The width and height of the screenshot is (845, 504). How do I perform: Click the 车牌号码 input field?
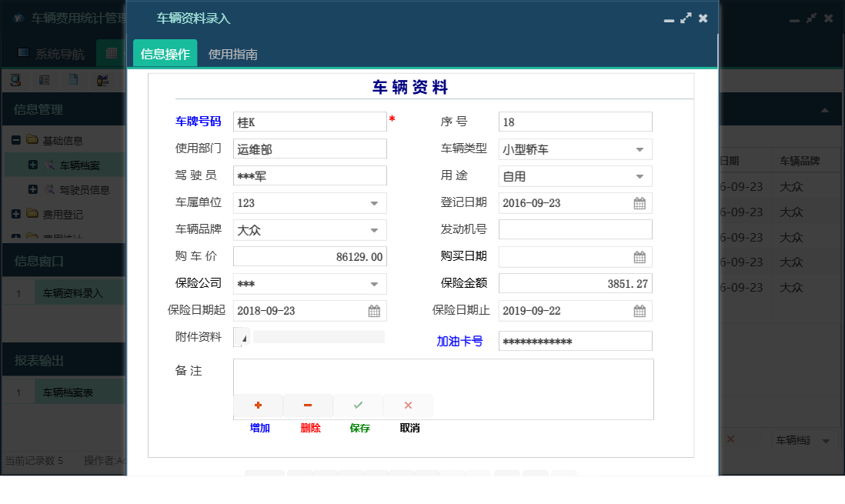click(308, 122)
